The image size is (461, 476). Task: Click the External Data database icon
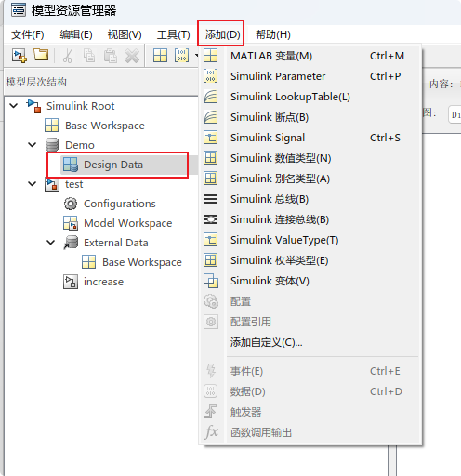click(x=71, y=243)
